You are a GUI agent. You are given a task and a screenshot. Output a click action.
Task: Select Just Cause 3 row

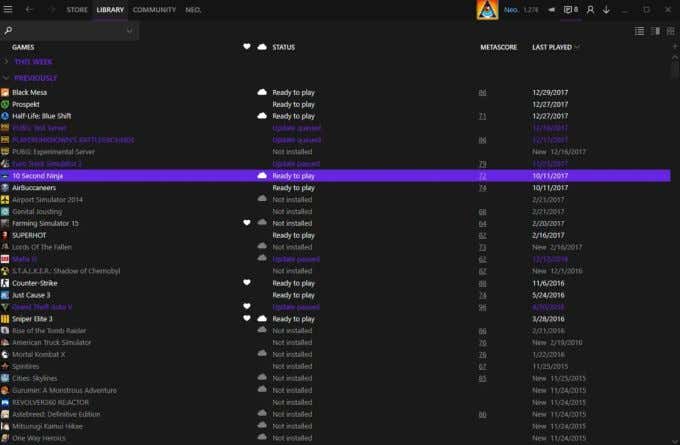pyautogui.click(x=335, y=295)
